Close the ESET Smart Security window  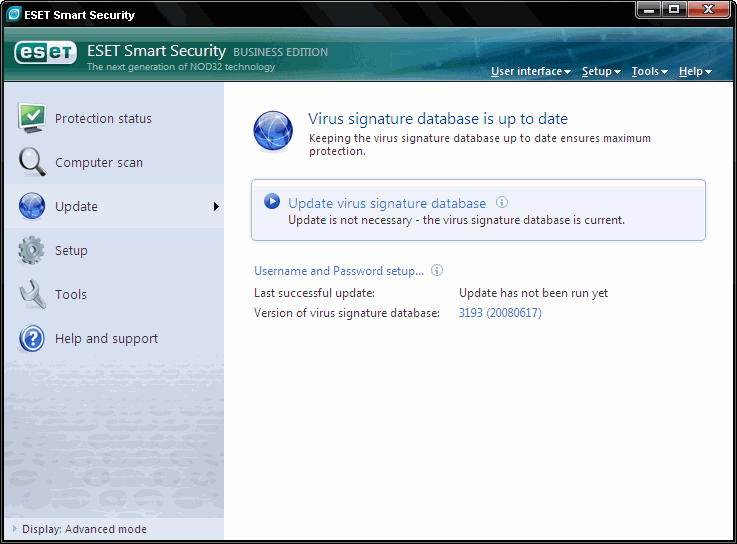(x=708, y=9)
